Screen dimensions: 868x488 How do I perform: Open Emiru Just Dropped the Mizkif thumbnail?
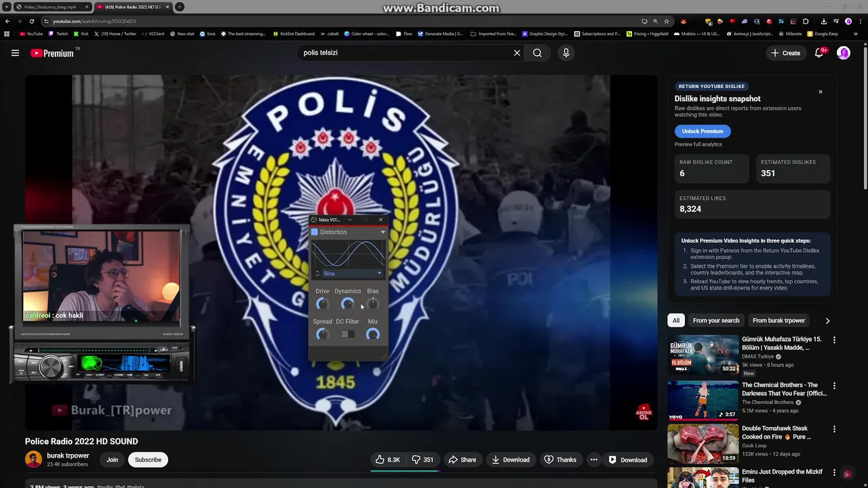(703, 478)
